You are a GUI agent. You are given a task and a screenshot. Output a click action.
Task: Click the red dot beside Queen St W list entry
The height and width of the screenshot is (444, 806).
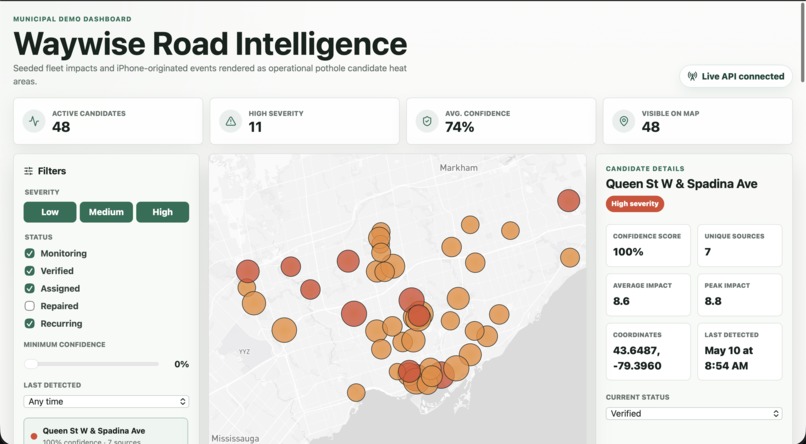pos(34,436)
